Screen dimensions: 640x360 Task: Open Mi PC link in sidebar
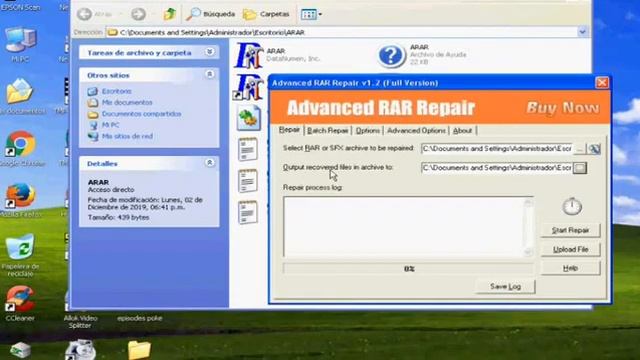pyautogui.click(x=110, y=125)
